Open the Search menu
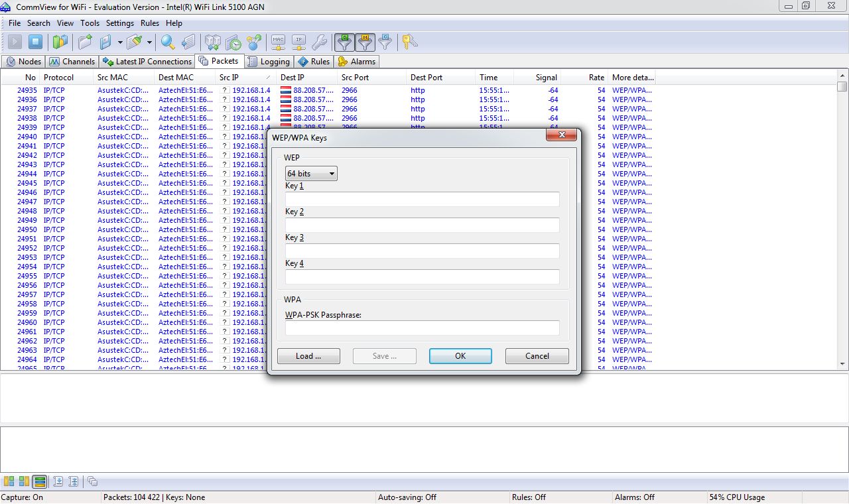 pos(38,23)
